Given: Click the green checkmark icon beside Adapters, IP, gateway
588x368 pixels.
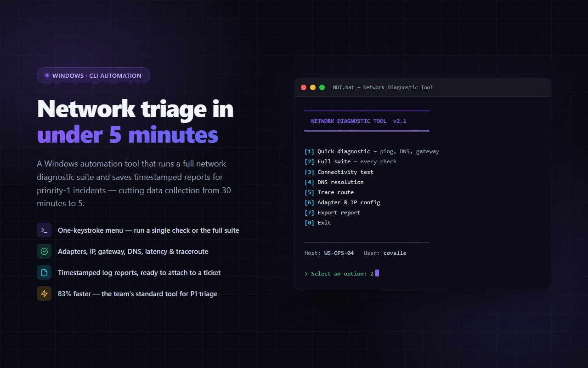Looking at the screenshot, I should pos(44,251).
